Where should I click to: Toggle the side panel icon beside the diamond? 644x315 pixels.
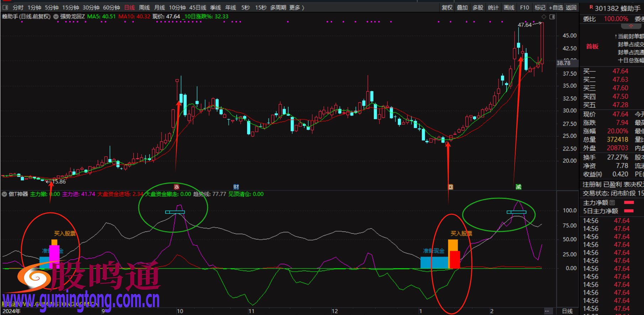(552, 17)
